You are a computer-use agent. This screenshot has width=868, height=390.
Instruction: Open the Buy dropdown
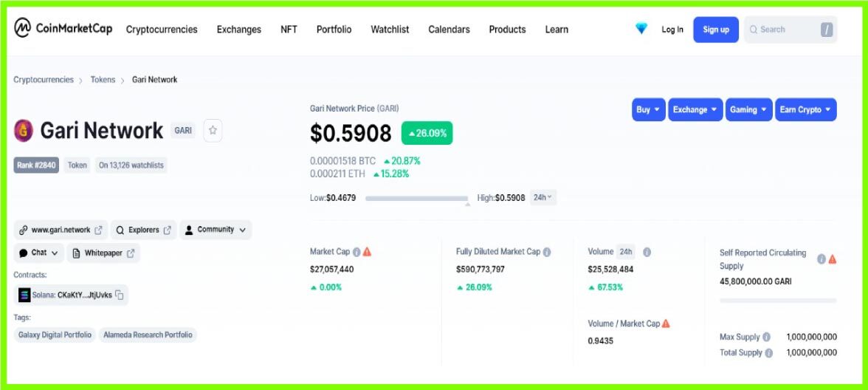(x=649, y=109)
